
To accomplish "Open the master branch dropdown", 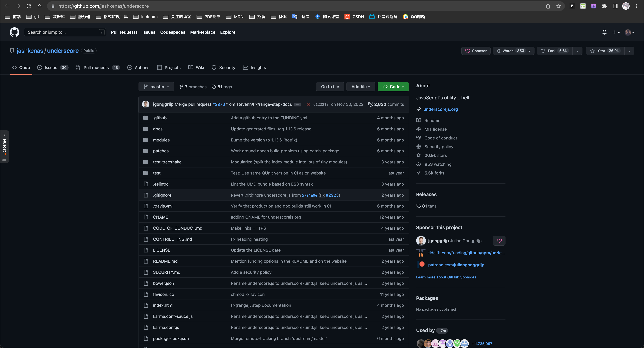I will [x=156, y=87].
